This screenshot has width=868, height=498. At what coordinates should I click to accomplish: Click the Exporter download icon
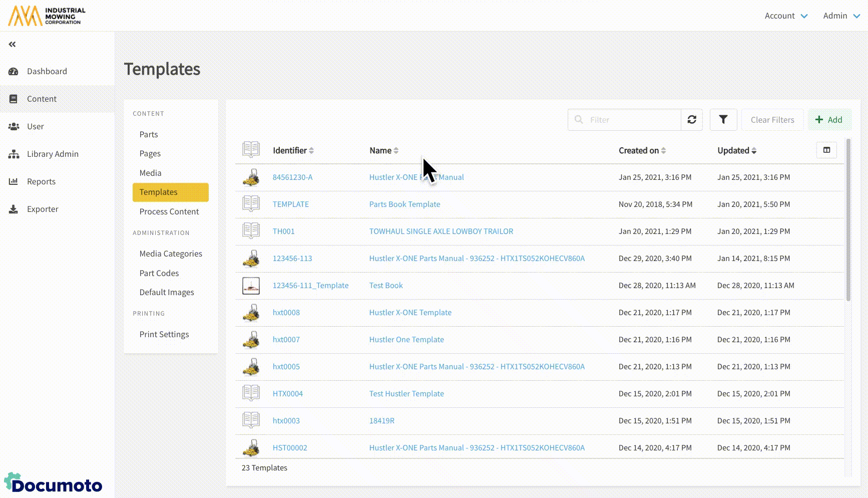pos(14,209)
